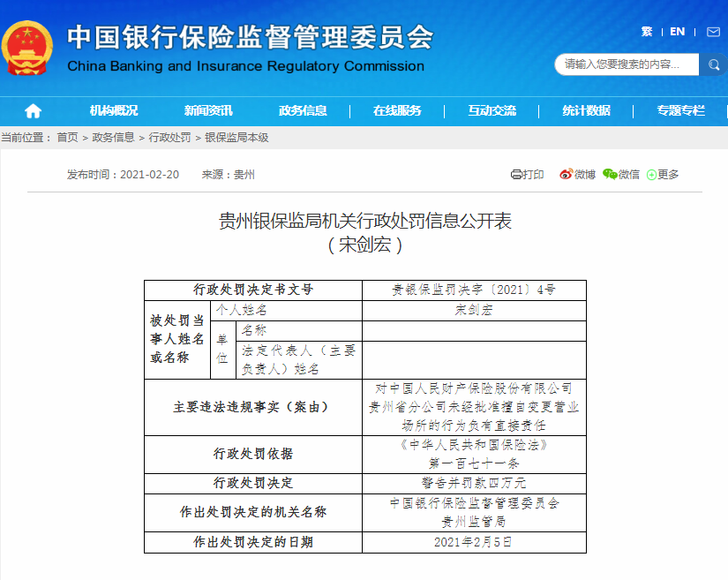Open 机构概况 menu
The height and width of the screenshot is (580, 728).
point(114,110)
